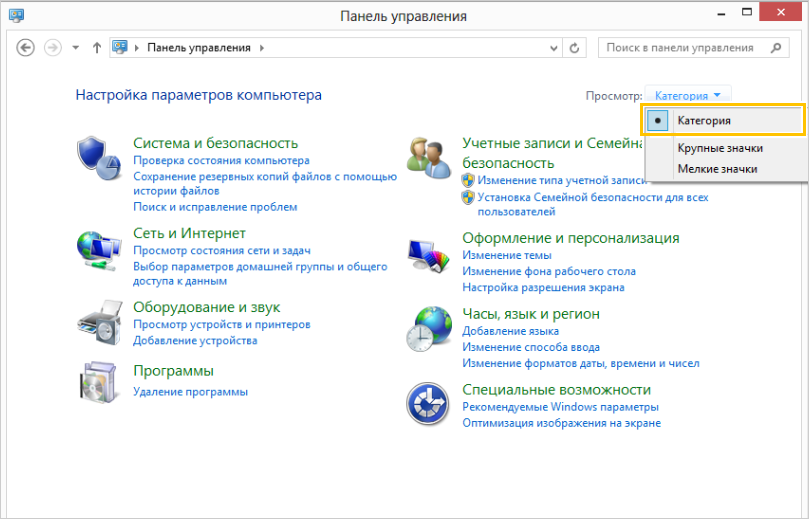809x519 pixels.
Task: Click the magnifier icon in search box
Action: click(x=776, y=48)
